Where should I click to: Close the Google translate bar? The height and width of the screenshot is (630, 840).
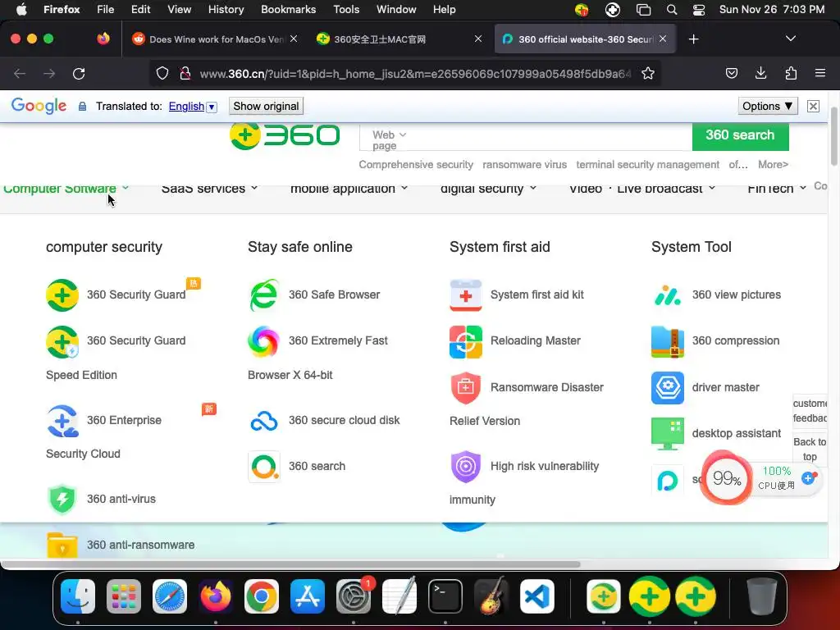click(x=813, y=106)
